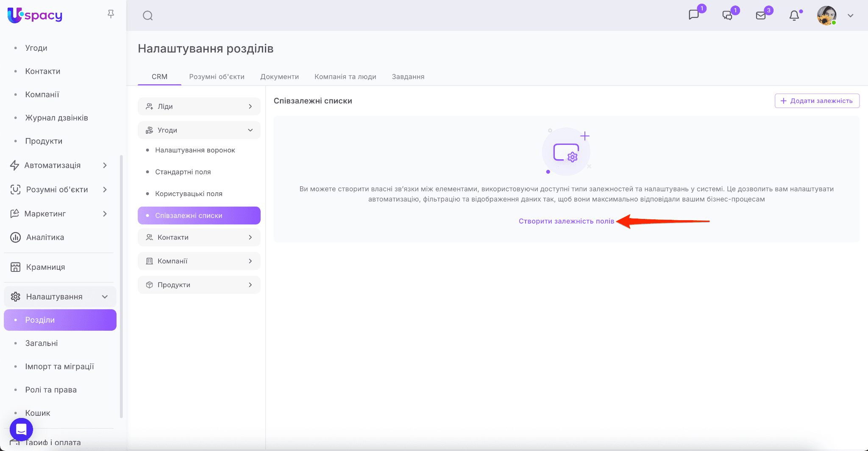Image resolution: width=868 pixels, height=451 pixels.
Task: Click the Додати залежність button
Action: 817,101
